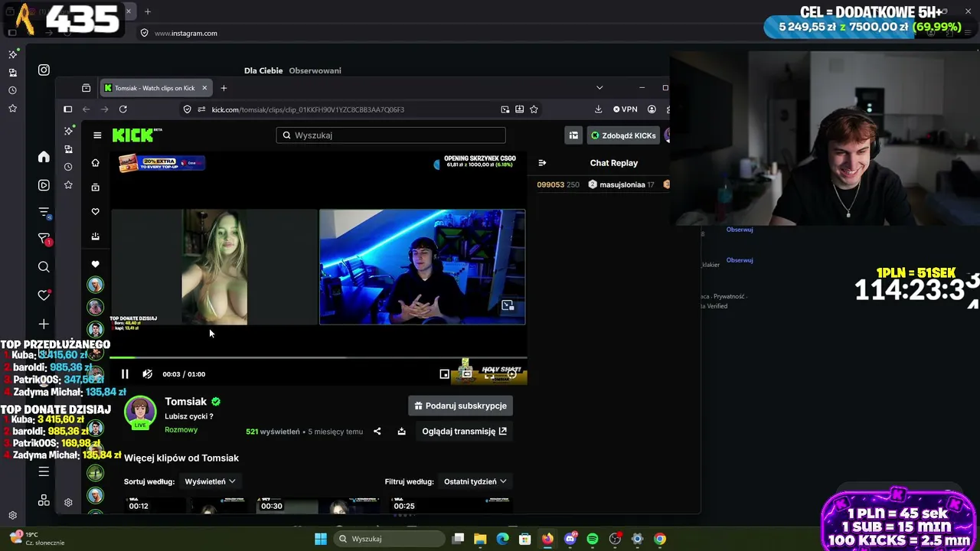The height and width of the screenshot is (551, 980).
Task: Open Google Chrome from the taskbar
Action: point(660,539)
